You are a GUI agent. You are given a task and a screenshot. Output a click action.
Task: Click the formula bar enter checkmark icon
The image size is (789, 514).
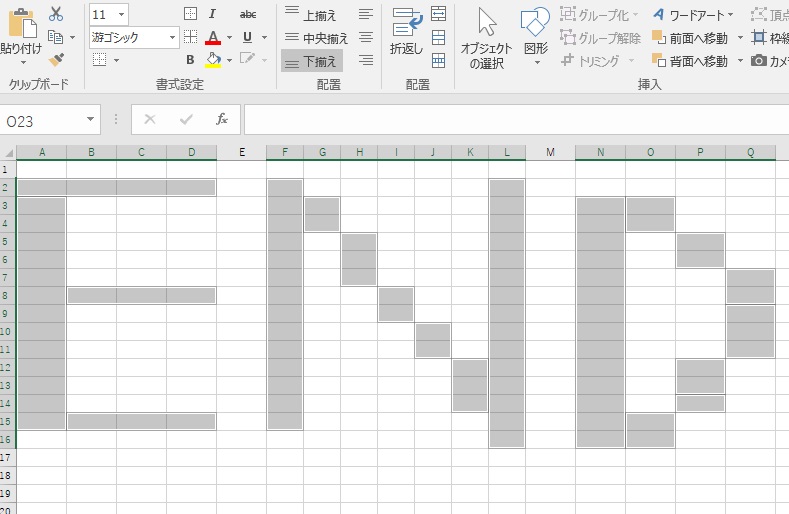point(186,119)
